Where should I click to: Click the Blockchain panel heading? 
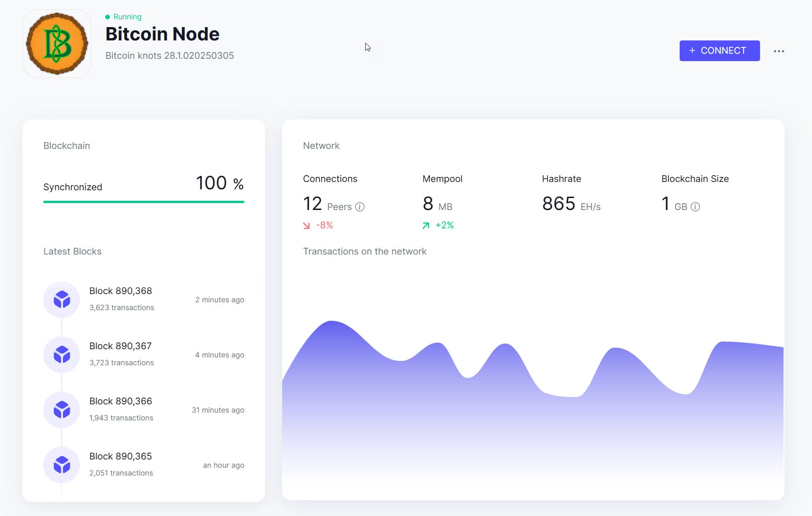[67, 146]
